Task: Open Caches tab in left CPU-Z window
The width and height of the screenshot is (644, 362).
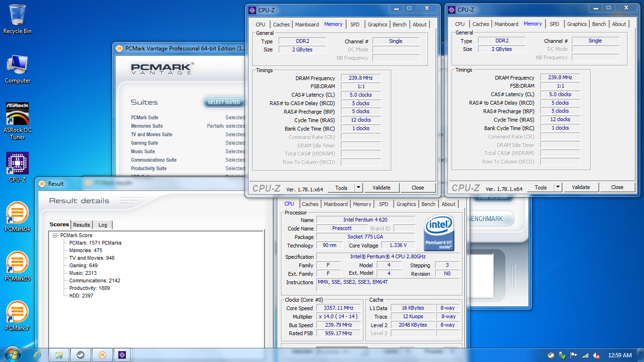Action: point(281,25)
